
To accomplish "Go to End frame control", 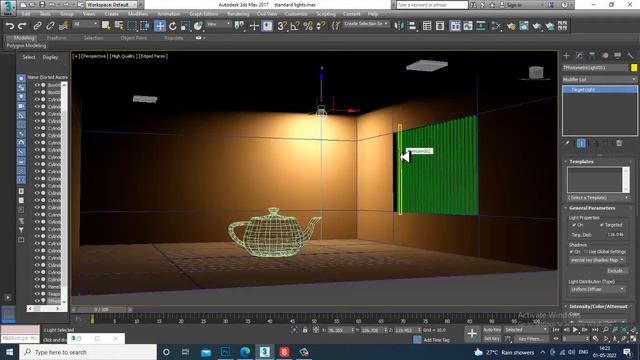I will [x=595, y=329].
